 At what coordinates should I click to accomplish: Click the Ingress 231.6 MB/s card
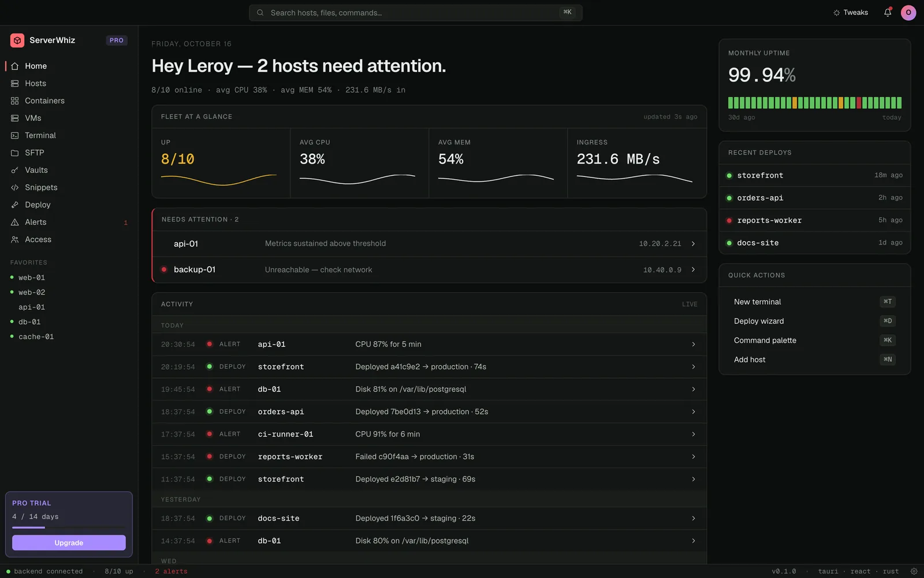637,163
